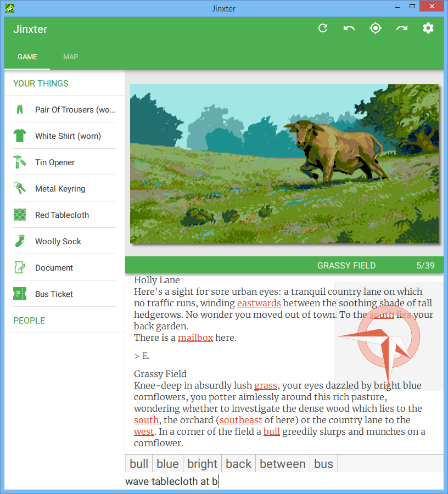Click the 'bull' word suggestion
448x494 pixels.
click(x=139, y=464)
